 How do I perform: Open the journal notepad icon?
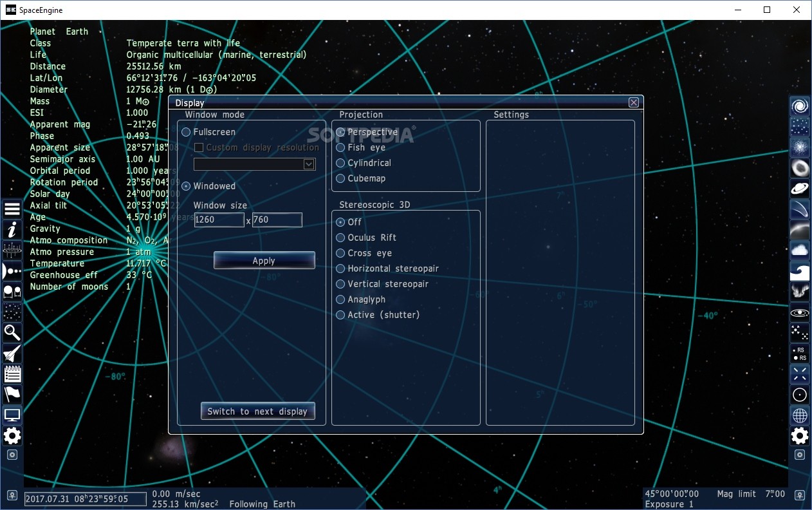tap(12, 374)
